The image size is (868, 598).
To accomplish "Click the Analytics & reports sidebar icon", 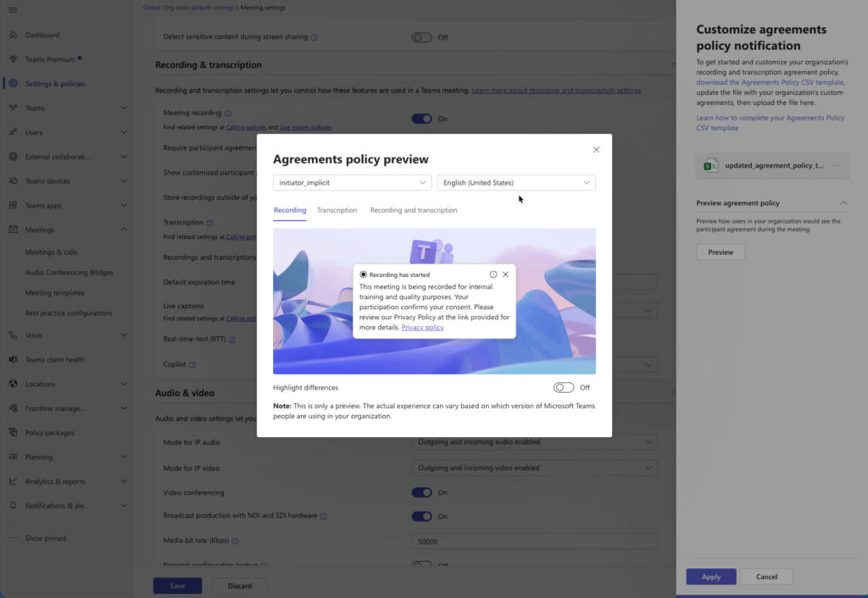I will (x=14, y=481).
